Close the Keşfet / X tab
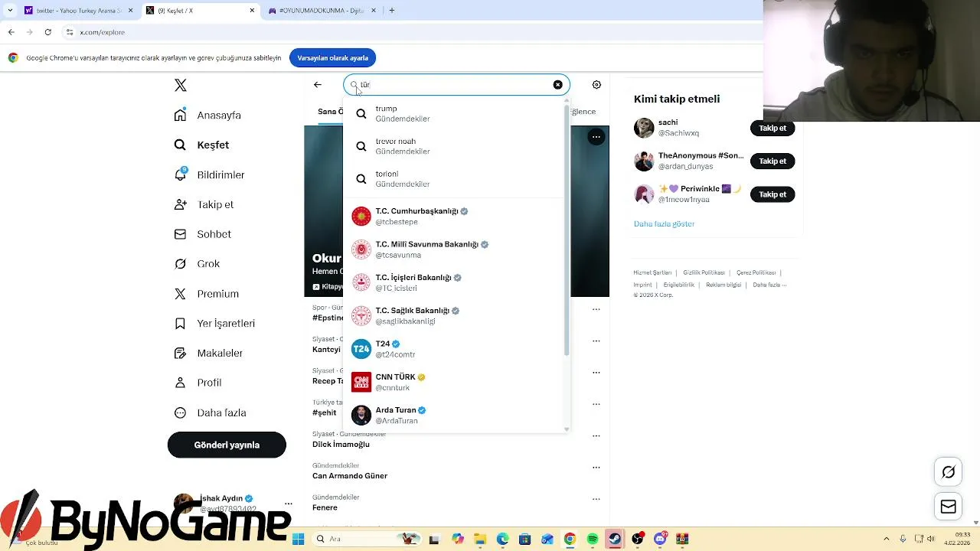This screenshot has width=980, height=551. point(252,11)
